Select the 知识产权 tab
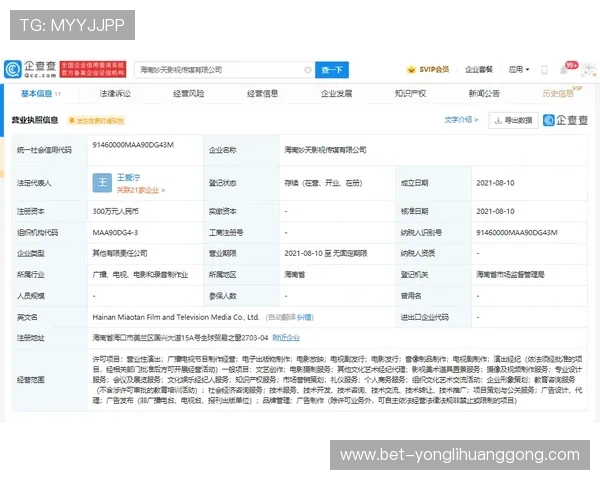 410,93
